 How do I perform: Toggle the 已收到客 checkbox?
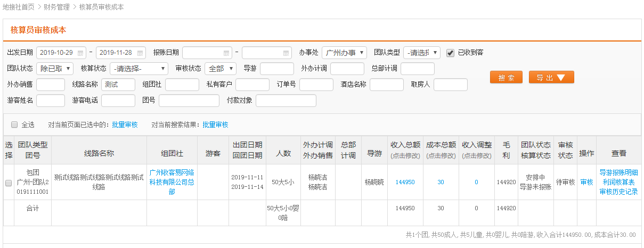[x=450, y=53]
